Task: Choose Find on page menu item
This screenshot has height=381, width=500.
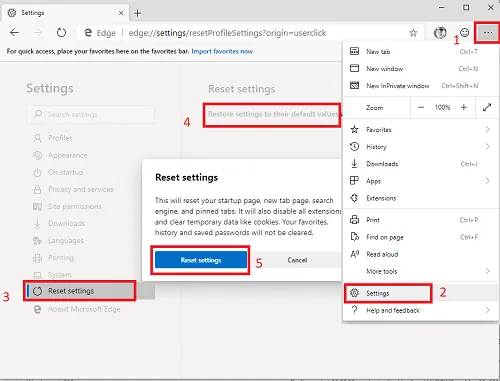Action: click(x=421, y=237)
